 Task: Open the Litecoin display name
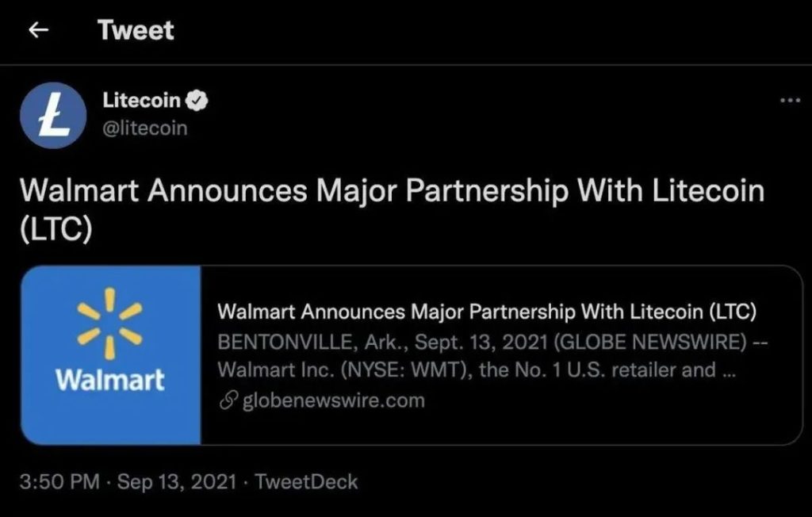coord(141,100)
